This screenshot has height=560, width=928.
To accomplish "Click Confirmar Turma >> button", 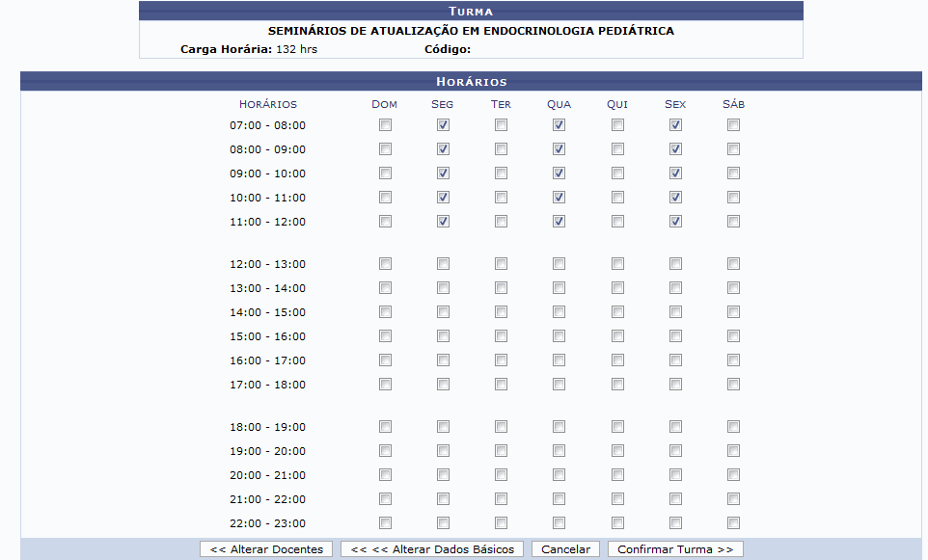I will click(x=675, y=548).
